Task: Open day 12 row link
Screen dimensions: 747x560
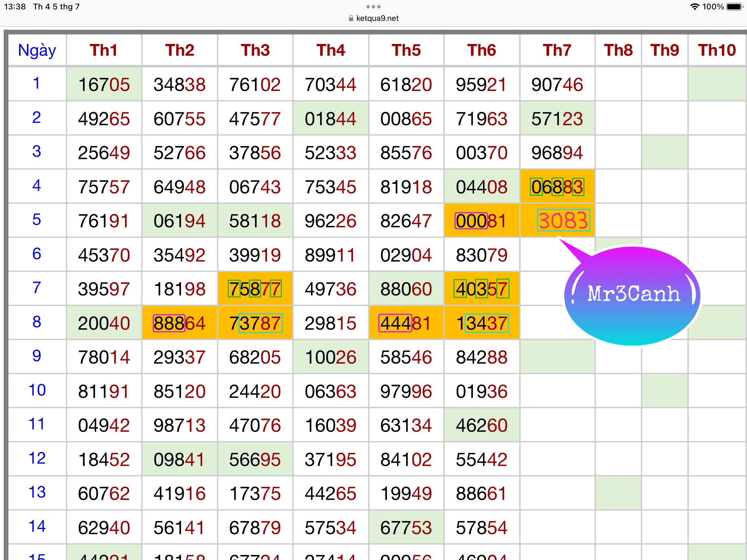Action: (37, 458)
